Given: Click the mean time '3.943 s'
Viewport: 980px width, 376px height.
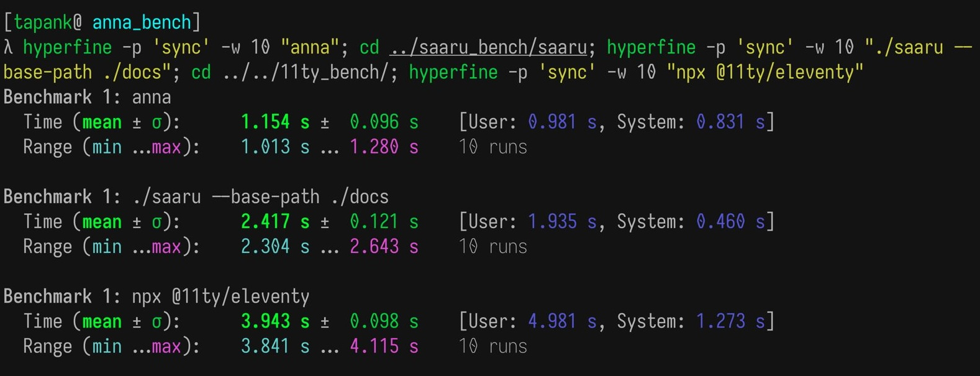Looking at the screenshot, I should click(275, 321).
